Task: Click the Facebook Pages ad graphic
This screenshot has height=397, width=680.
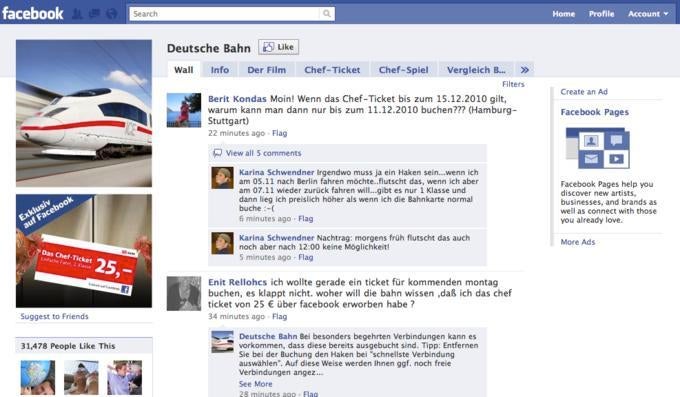Action: click(x=598, y=148)
